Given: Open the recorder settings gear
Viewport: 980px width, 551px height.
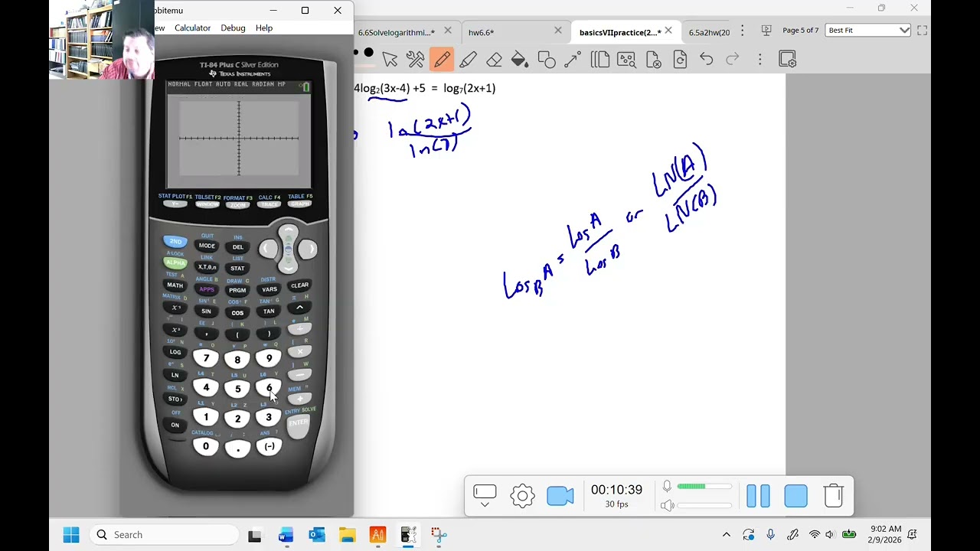Looking at the screenshot, I should [522, 496].
